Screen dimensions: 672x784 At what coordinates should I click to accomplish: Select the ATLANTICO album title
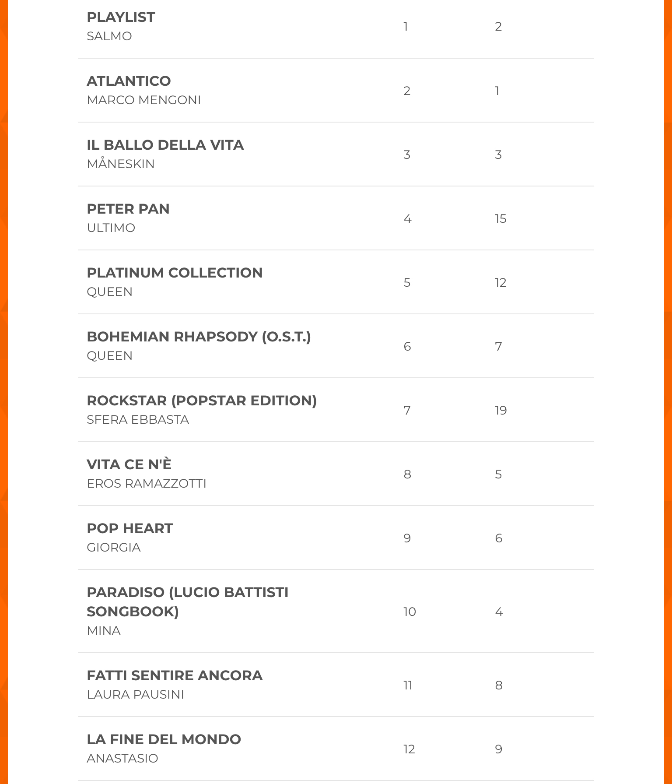point(129,81)
